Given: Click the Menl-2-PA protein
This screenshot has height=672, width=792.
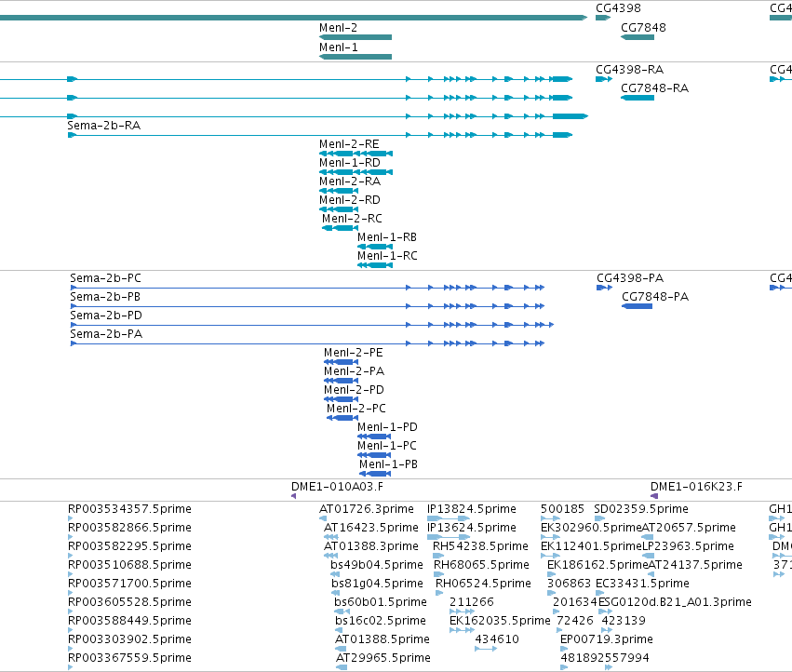Looking at the screenshot, I should [x=341, y=381].
